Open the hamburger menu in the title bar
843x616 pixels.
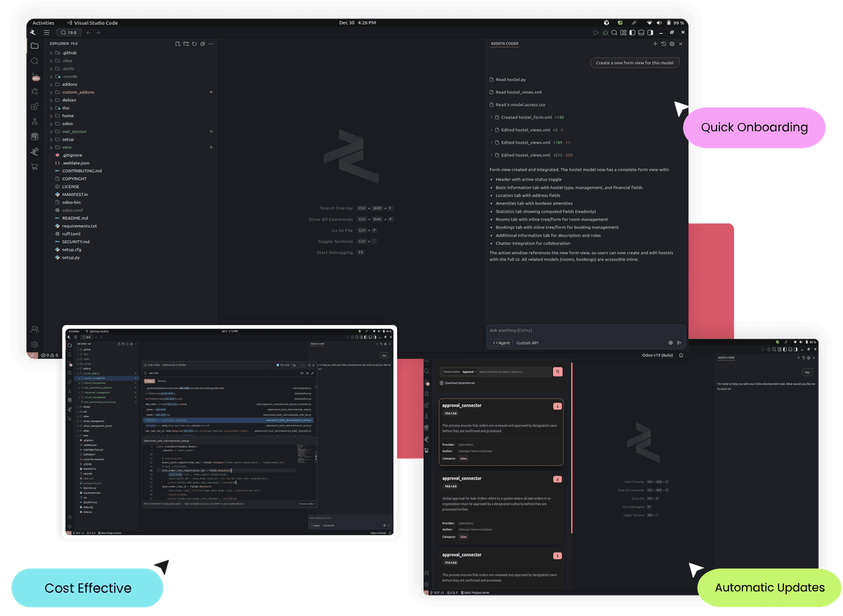pos(46,32)
